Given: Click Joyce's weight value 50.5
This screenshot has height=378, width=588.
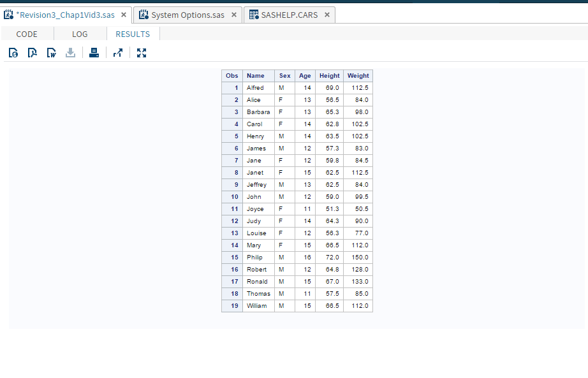Looking at the screenshot, I should (x=358, y=209).
